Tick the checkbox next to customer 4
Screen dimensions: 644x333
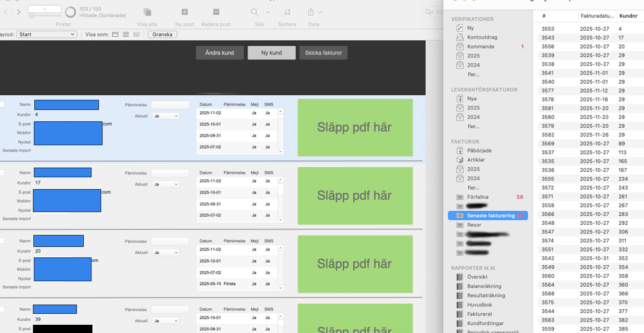point(1,104)
